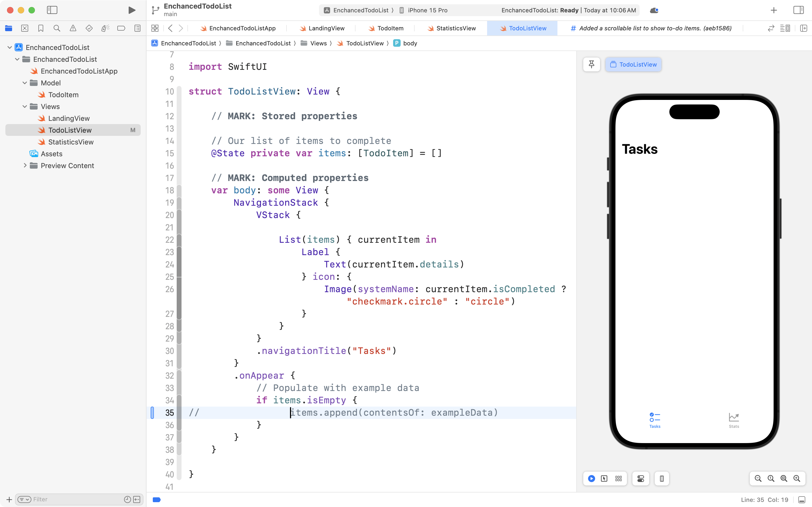Collapse the Views folder
The height and width of the screenshot is (507, 812).
[24, 106]
